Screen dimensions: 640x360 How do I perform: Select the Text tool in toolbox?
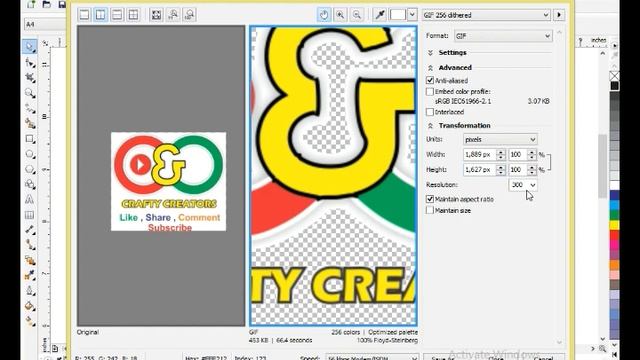(30, 200)
